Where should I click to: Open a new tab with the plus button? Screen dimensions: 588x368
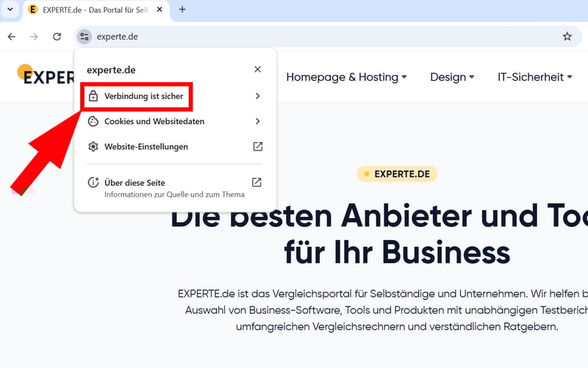pyautogui.click(x=182, y=10)
